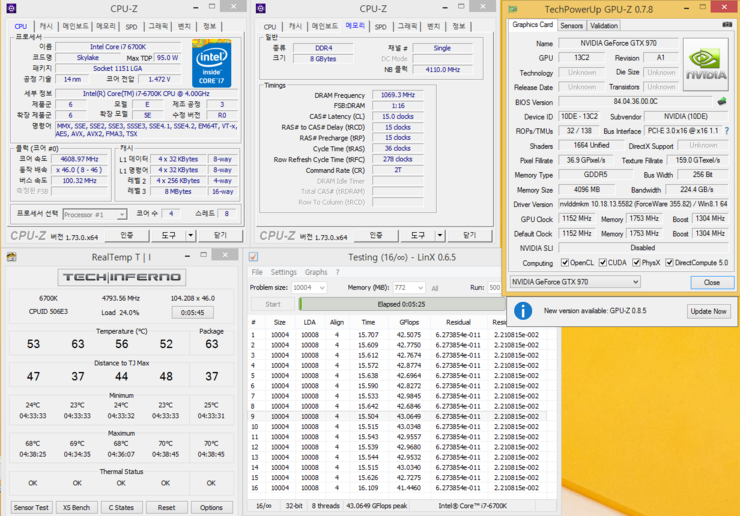Click the LinX titlebar checkmark icon
Image resolution: width=740 pixels, height=516 pixels.
click(x=253, y=257)
